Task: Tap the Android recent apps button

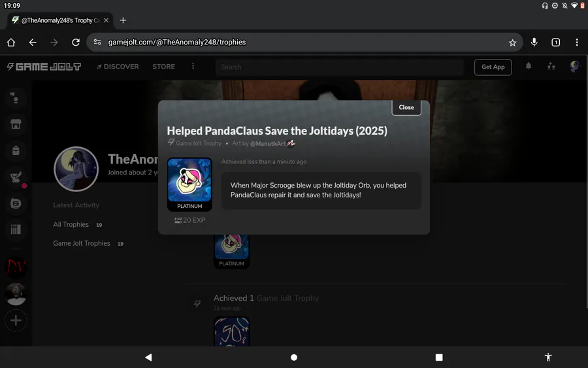Action: point(439,358)
